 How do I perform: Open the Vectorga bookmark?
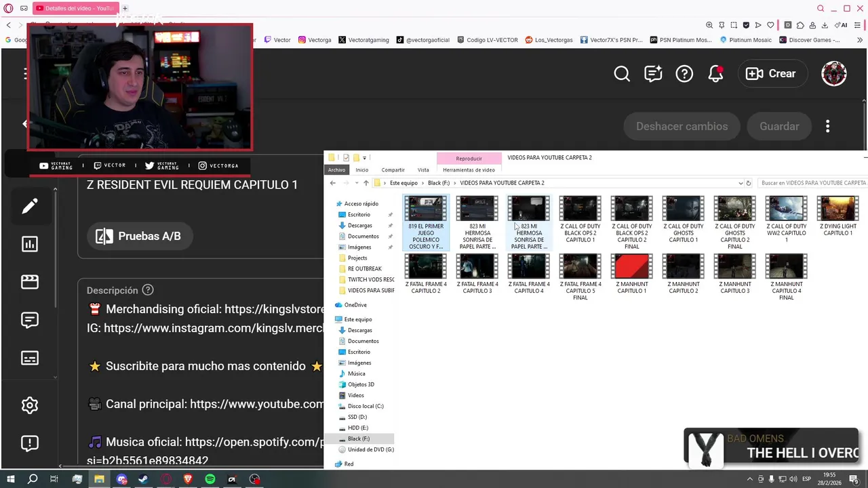coord(315,40)
